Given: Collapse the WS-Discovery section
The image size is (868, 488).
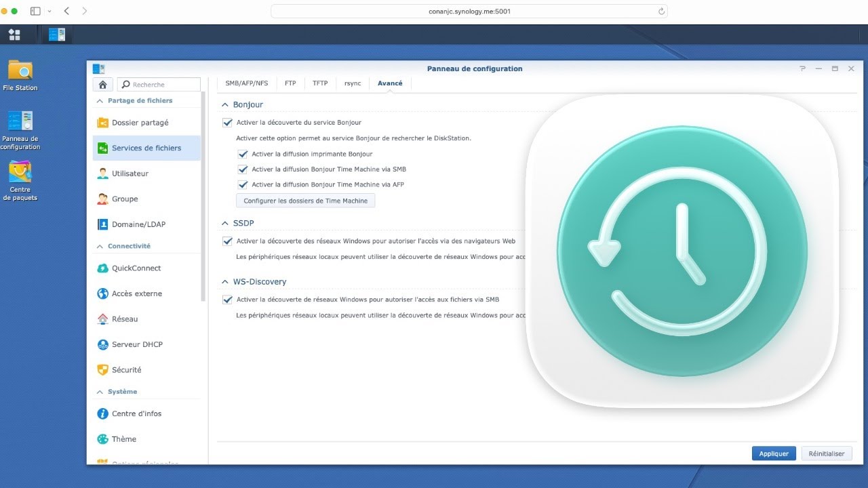Looking at the screenshot, I should tap(225, 281).
